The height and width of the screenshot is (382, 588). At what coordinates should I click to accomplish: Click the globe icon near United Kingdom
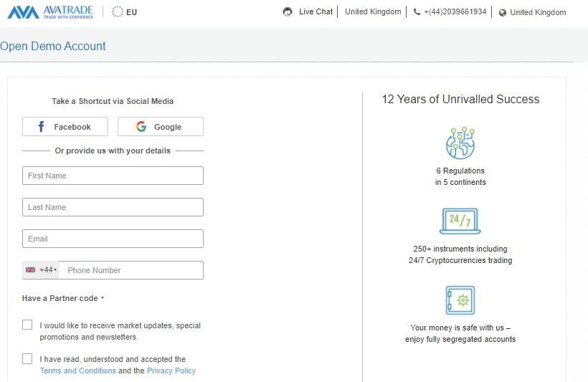502,13
